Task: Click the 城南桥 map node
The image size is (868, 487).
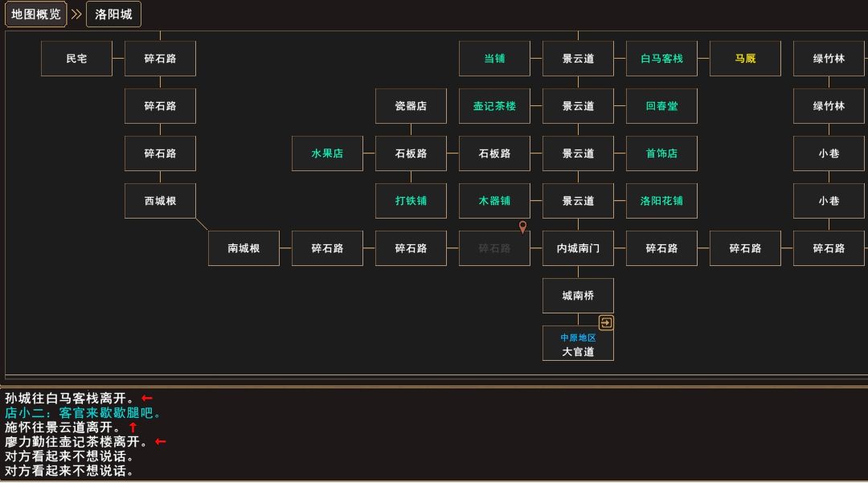Action: (x=578, y=295)
